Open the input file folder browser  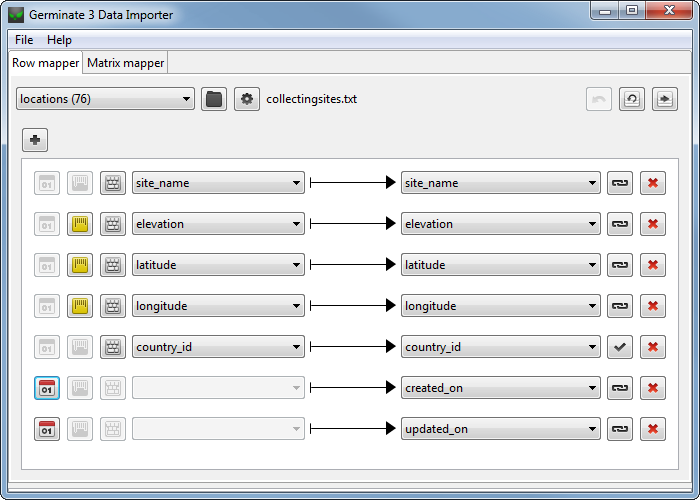coord(214,99)
